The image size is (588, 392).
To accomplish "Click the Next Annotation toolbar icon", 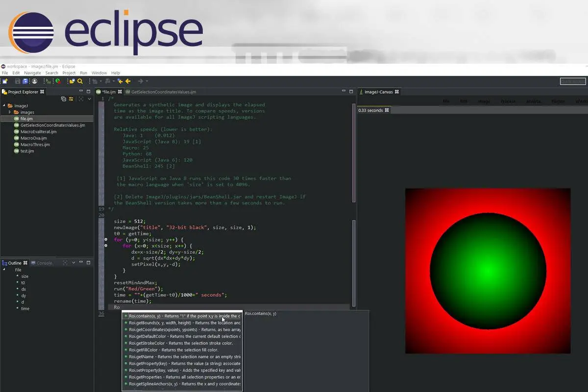I will [95, 81].
